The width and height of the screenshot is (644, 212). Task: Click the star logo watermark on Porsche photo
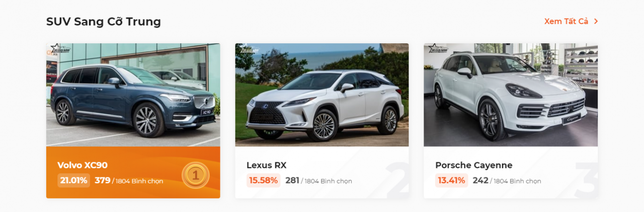click(x=437, y=50)
